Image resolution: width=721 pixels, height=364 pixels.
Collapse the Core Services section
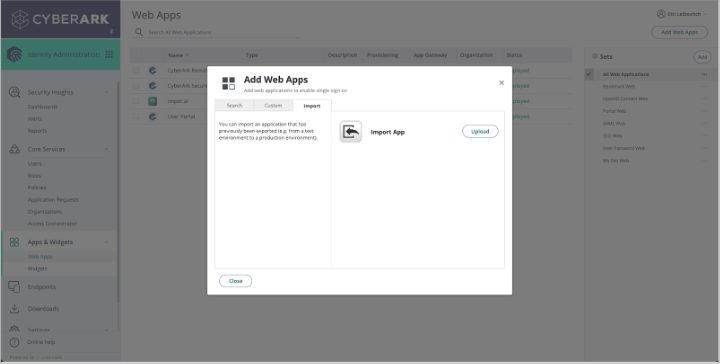tap(106, 149)
